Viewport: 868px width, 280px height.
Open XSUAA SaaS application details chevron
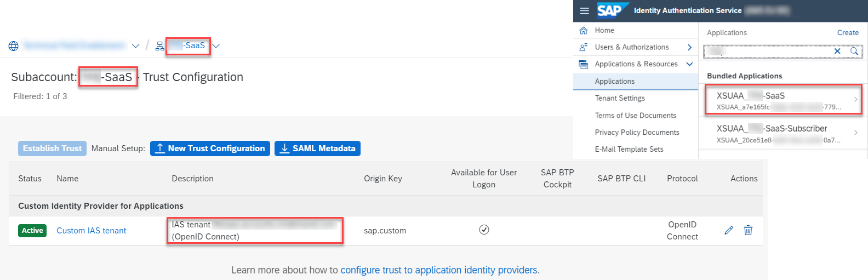(855, 99)
